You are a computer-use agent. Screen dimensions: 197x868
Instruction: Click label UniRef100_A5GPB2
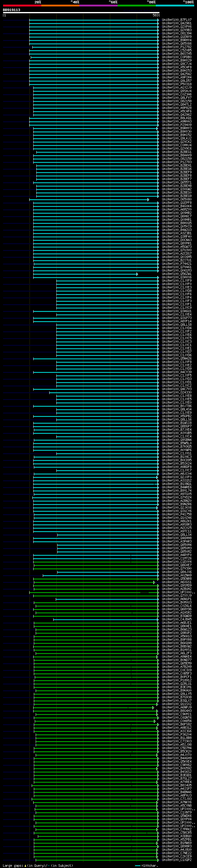click(177, 416)
